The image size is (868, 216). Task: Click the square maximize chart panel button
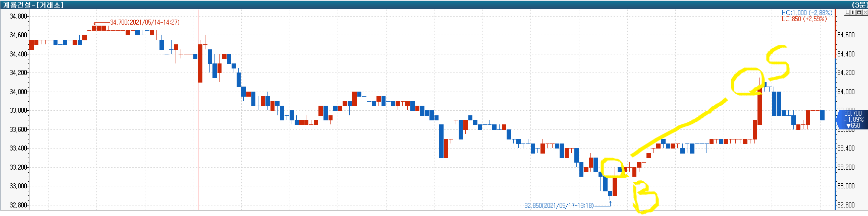click(859, 13)
